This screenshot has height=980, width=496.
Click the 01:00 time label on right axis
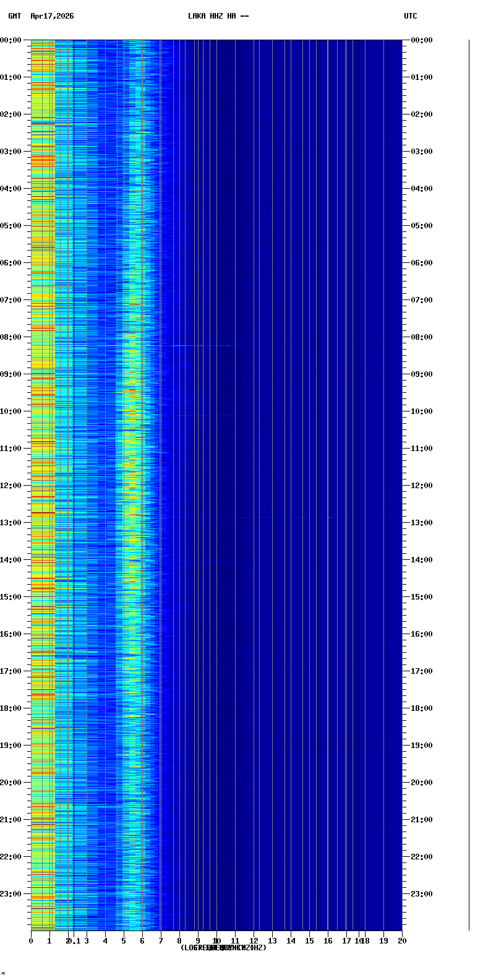click(x=422, y=77)
